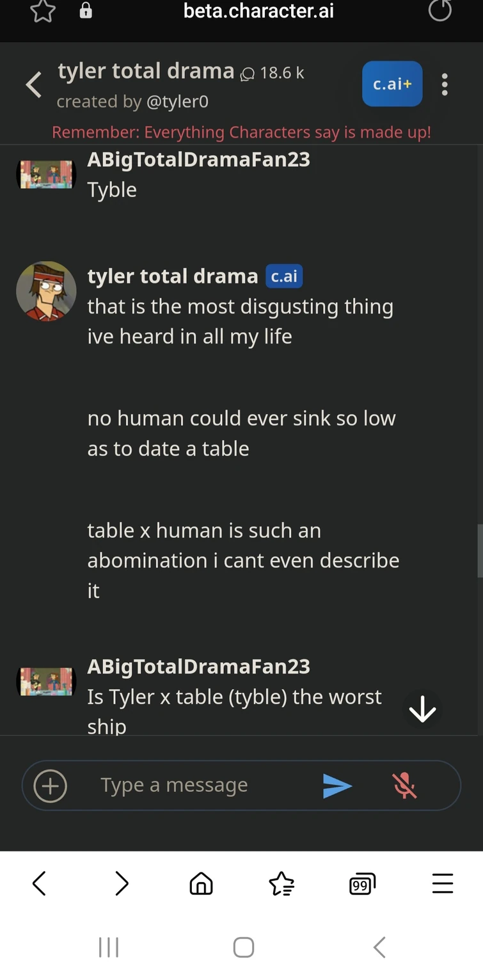
Task: Open the browser hamburger menu
Action: [x=443, y=884]
